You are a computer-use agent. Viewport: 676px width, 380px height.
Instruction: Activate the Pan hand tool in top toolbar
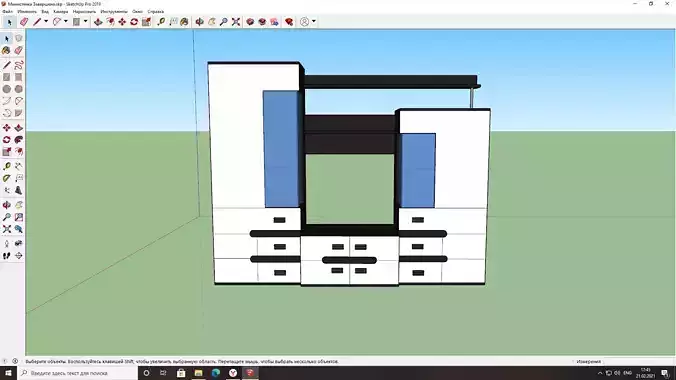(x=212, y=22)
